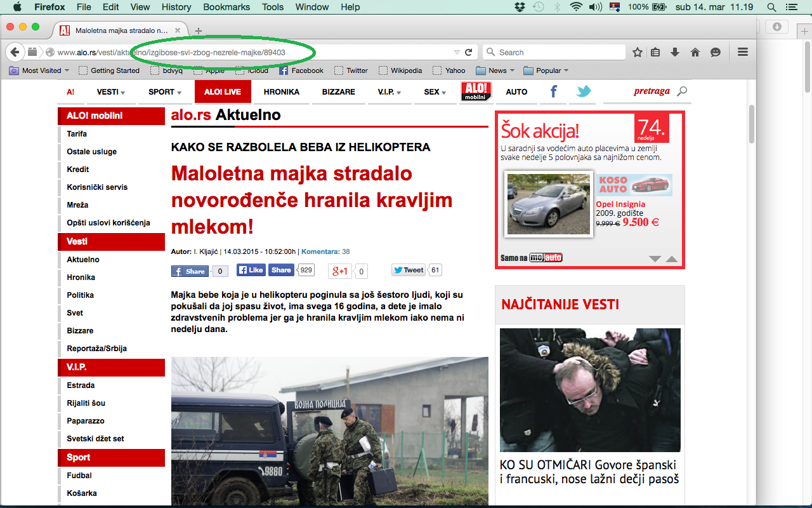Open the site's Twitter bird icon

(583, 91)
